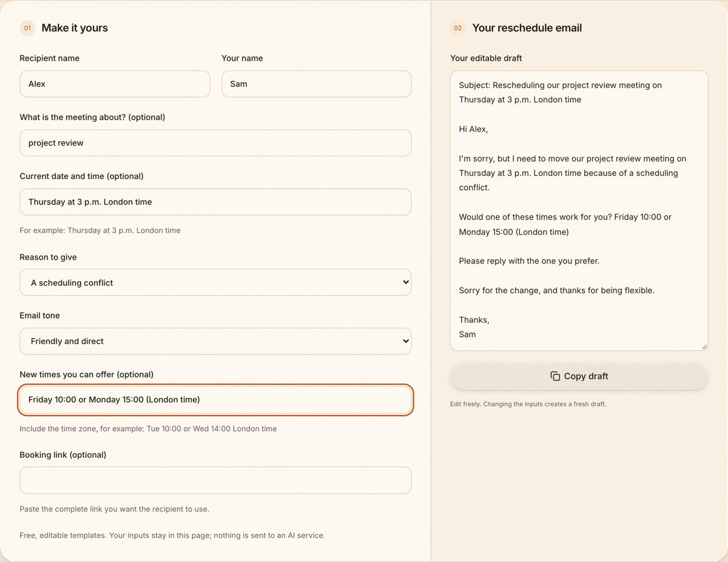The height and width of the screenshot is (562, 728).
Task: Click the 'Your reschedule email' heading
Action: [527, 28]
